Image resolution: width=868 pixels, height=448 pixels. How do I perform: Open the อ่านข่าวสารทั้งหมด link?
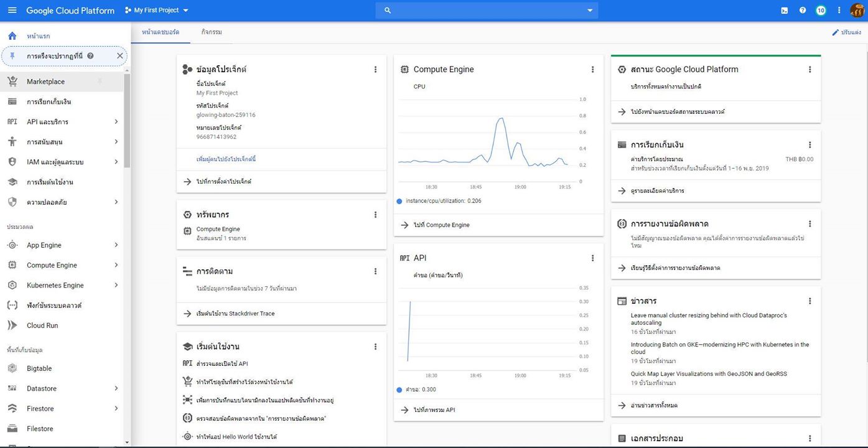point(654,405)
